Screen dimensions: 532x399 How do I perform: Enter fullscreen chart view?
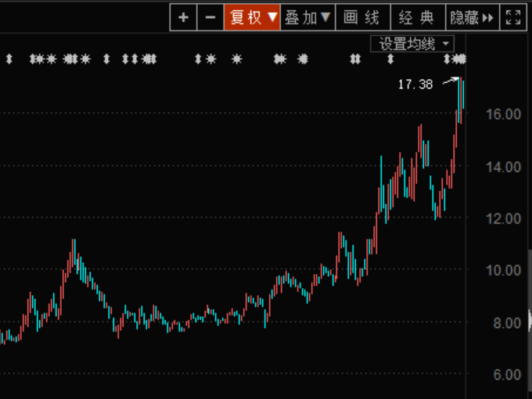pos(513,17)
